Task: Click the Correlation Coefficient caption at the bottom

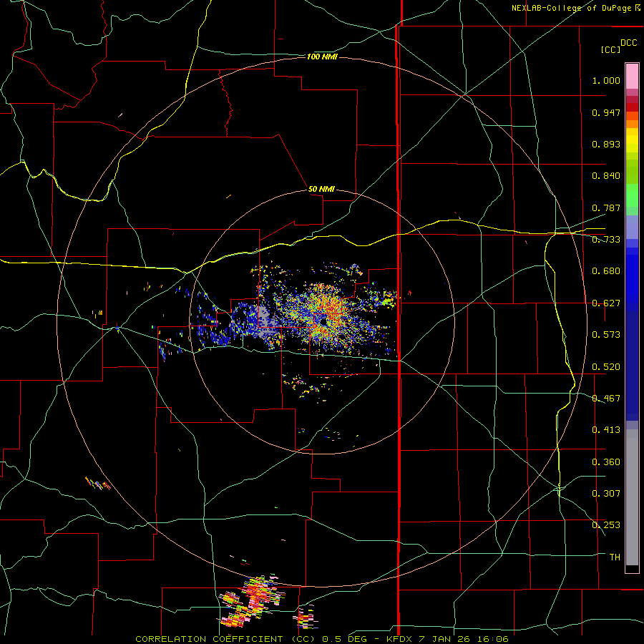Action: 321,639
